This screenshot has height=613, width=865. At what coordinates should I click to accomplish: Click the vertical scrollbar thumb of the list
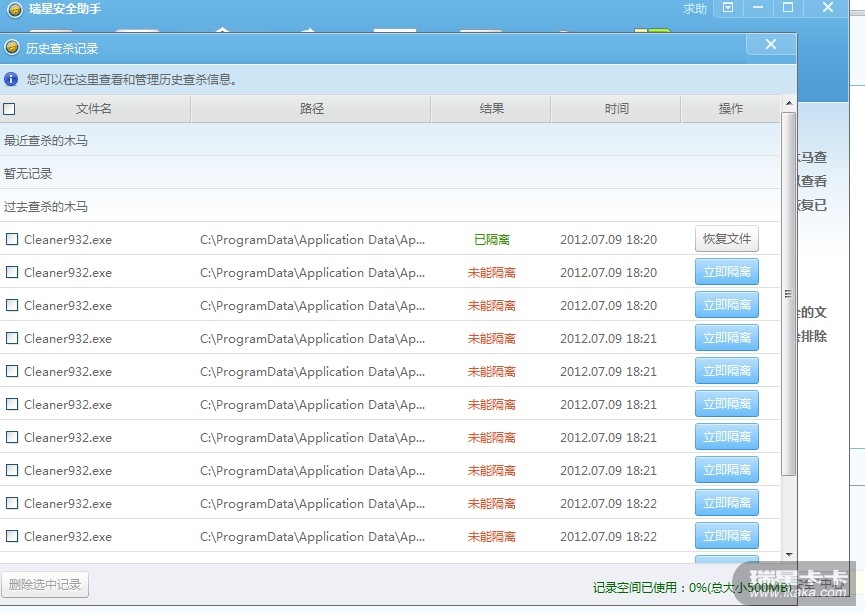point(789,294)
